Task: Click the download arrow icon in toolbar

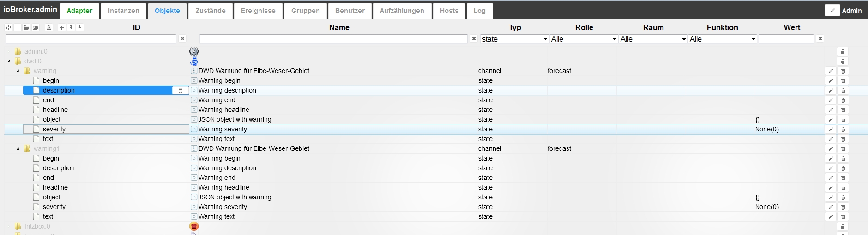Action: tap(80, 27)
